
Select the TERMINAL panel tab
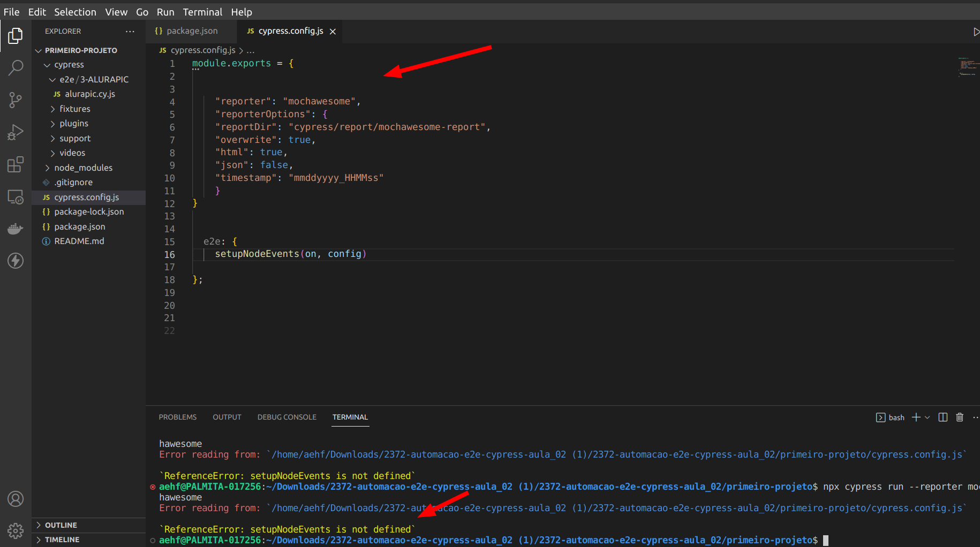350,417
